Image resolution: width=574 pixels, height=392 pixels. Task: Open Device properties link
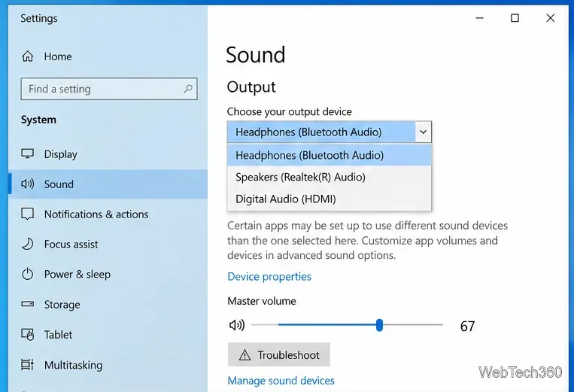[x=269, y=276]
